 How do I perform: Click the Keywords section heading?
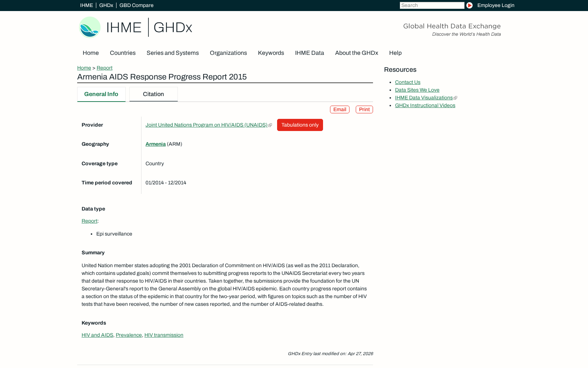pos(94,323)
